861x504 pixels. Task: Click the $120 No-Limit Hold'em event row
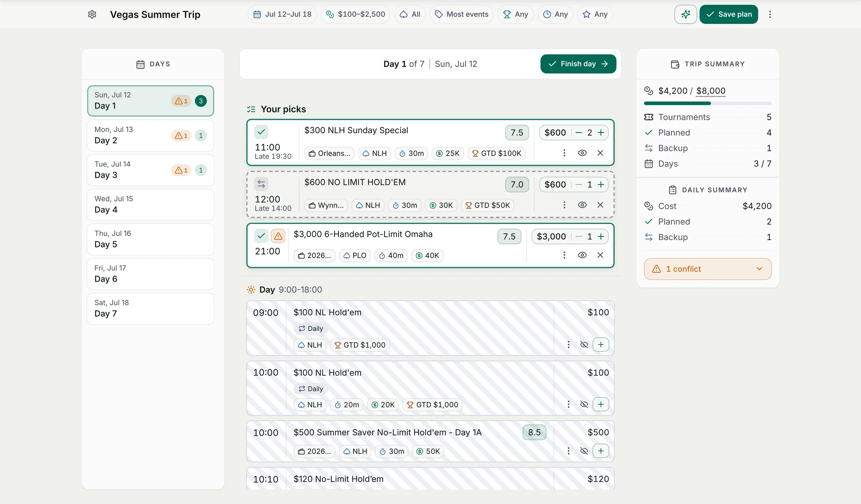click(430, 479)
